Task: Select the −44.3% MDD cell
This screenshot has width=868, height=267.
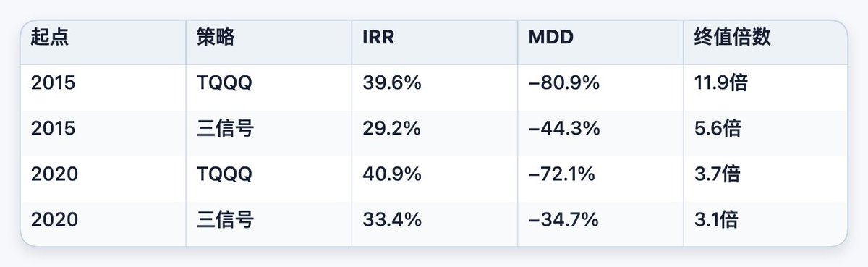Action: [x=563, y=129]
